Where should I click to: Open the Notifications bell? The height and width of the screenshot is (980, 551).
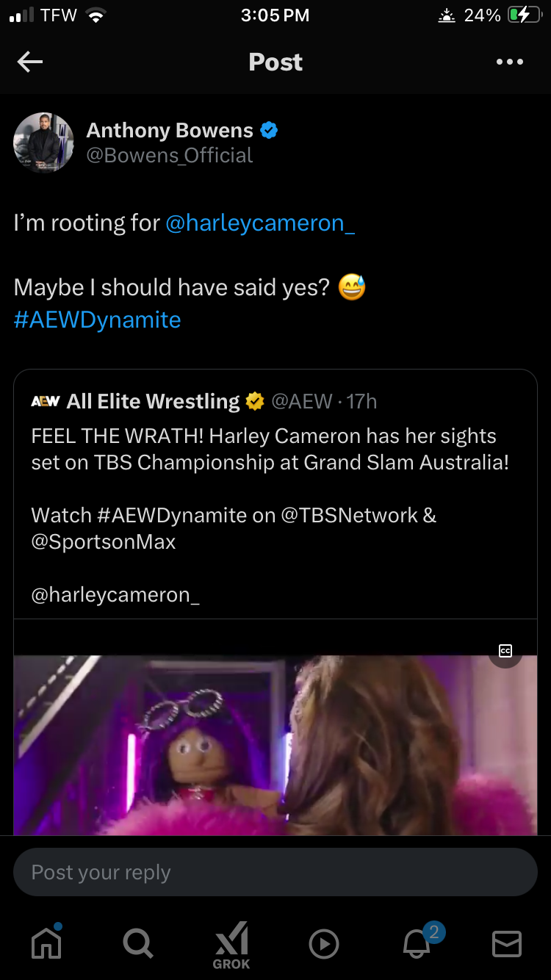coord(417,943)
